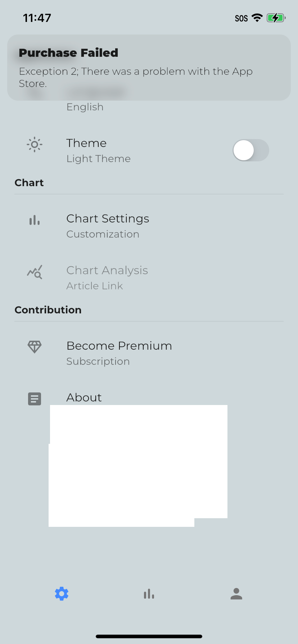Viewport: 298px width, 644px height.
Task: Tap the battery charging indicator
Action: pos(276,18)
